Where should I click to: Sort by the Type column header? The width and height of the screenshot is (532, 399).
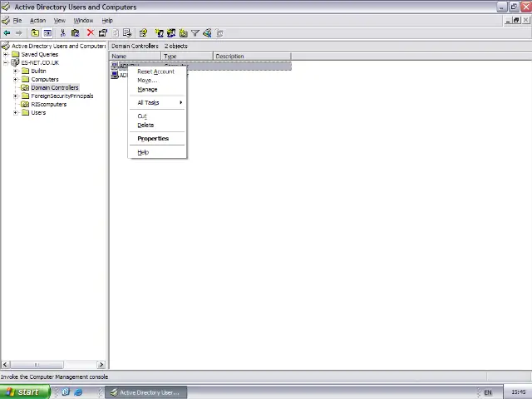click(187, 57)
